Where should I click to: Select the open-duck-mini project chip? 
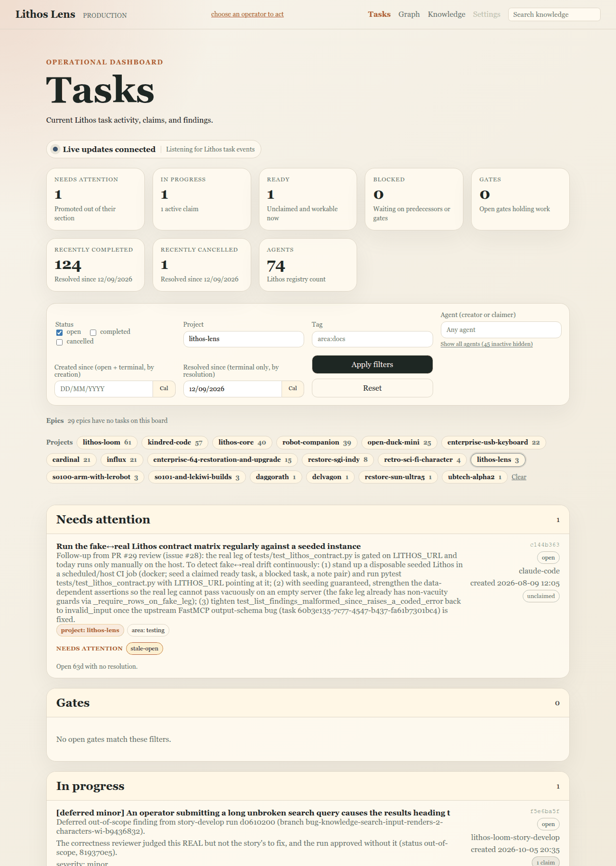click(x=399, y=443)
